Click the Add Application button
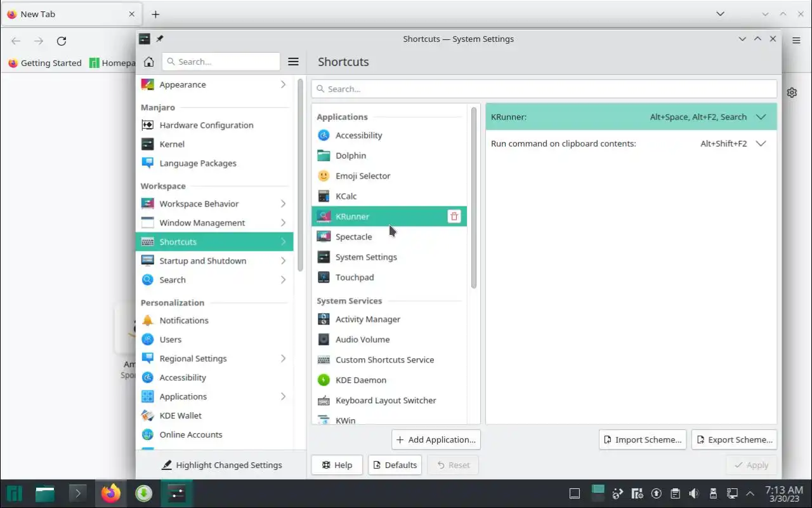Viewport: 812px width, 508px height. (436, 439)
